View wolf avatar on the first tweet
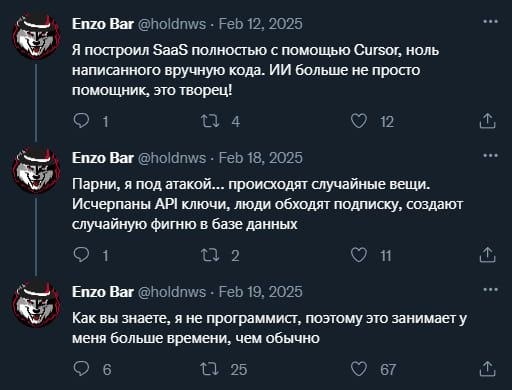This screenshot has height=390, width=512. (36, 37)
